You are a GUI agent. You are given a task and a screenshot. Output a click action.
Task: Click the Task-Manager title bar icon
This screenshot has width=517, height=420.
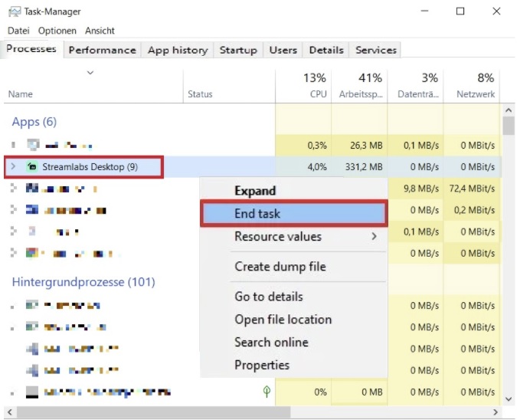coord(14,11)
